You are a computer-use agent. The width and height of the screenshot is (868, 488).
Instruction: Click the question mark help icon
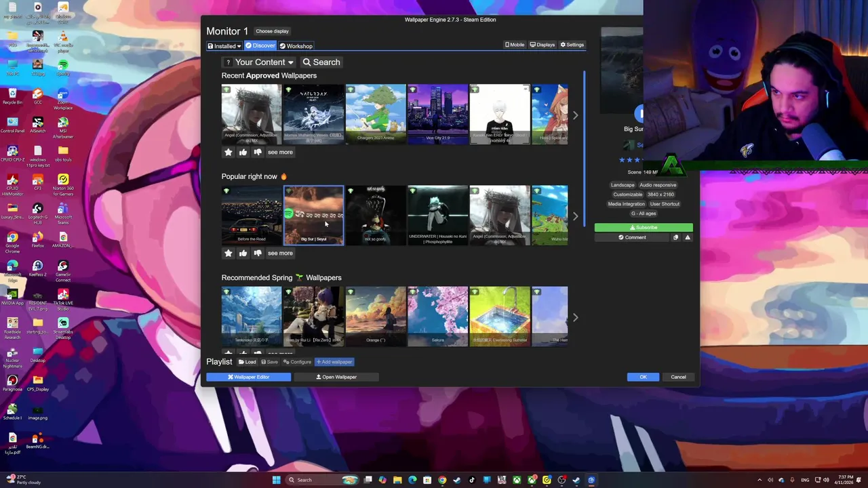[228, 62]
